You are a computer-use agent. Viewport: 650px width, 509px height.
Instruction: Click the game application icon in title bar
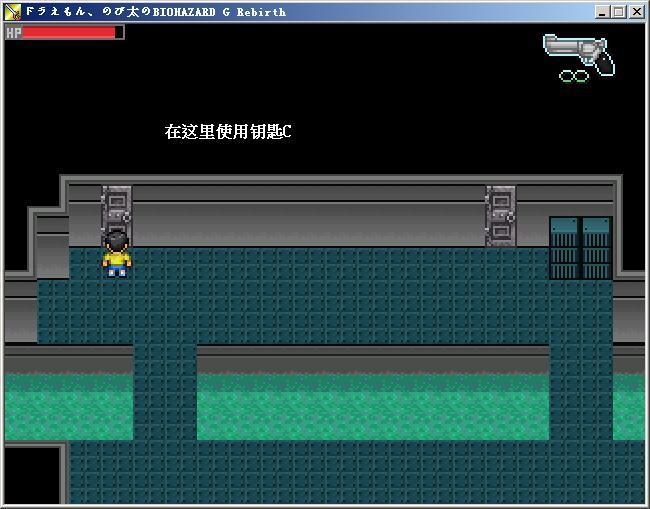[x=12, y=12]
